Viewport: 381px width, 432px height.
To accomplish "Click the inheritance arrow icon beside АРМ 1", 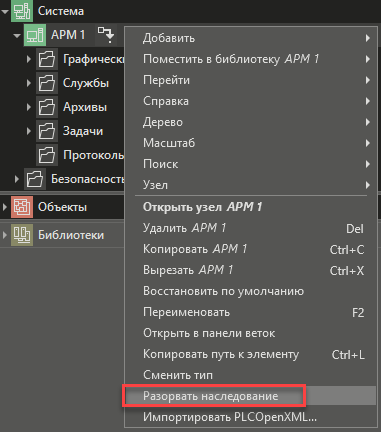I will click(106, 35).
